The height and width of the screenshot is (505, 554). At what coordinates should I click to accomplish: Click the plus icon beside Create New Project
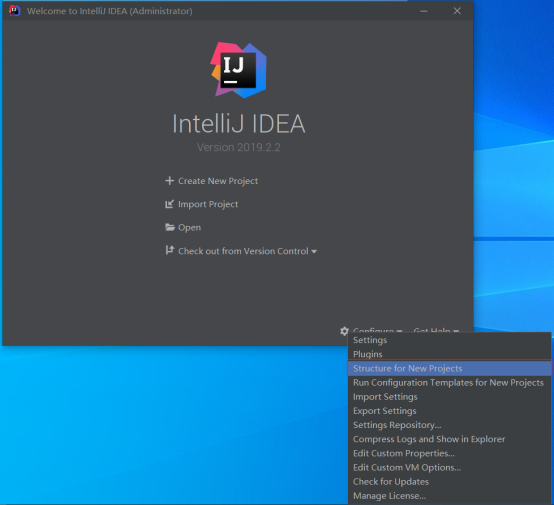170,181
